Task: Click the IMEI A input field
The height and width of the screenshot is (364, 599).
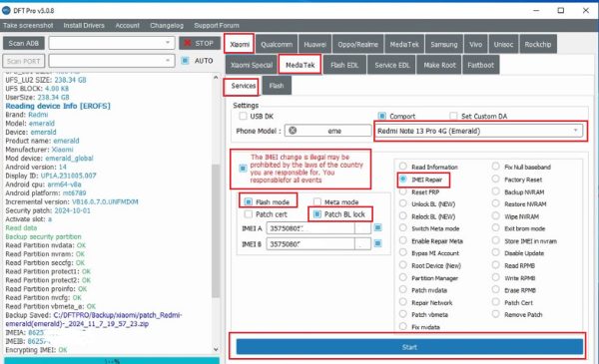Action: click(x=310, y=228)
